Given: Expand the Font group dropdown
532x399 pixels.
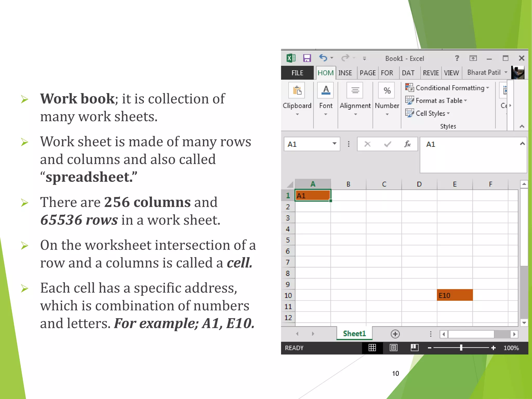Looking at the screenshot, I should [325, 114].
